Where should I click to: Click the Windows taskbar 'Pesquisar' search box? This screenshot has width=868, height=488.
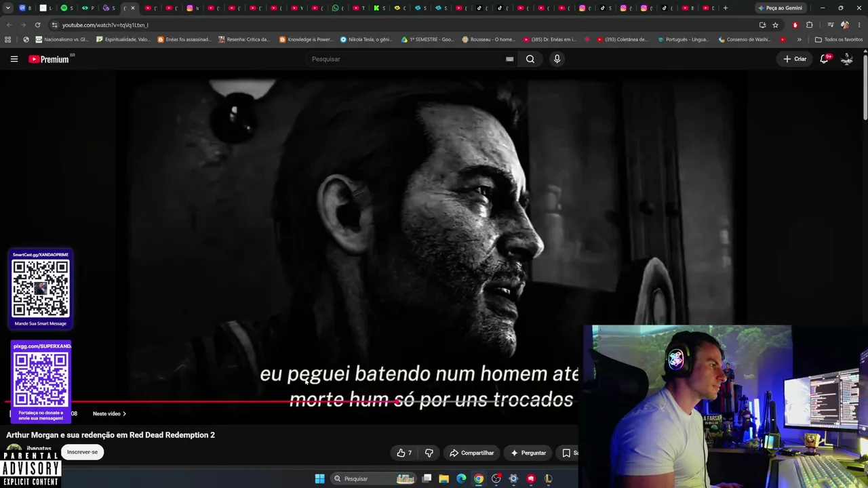pos(373,479)
